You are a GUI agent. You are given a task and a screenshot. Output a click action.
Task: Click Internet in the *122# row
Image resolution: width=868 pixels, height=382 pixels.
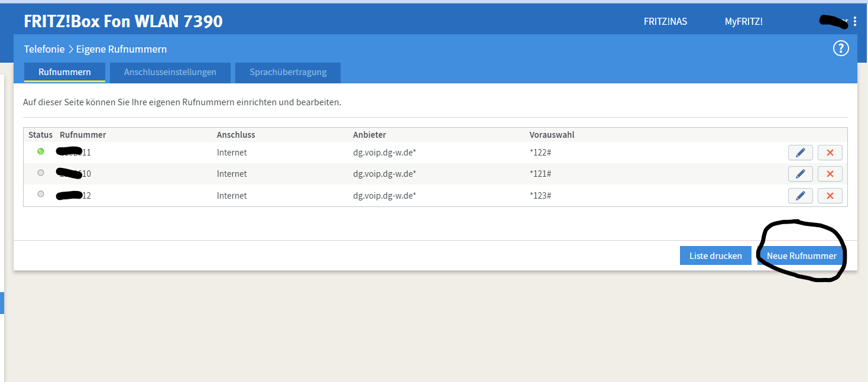(x=232, y=153)
